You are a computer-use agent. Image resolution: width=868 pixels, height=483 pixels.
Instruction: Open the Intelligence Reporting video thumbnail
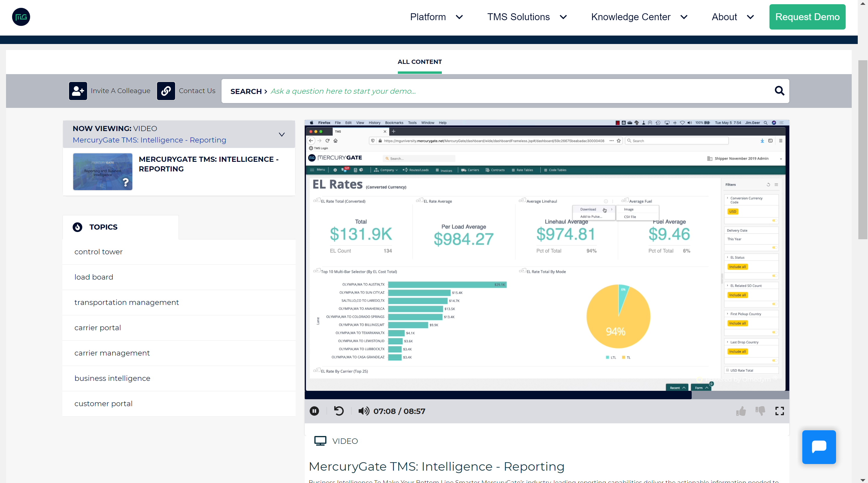coord(102,172)
